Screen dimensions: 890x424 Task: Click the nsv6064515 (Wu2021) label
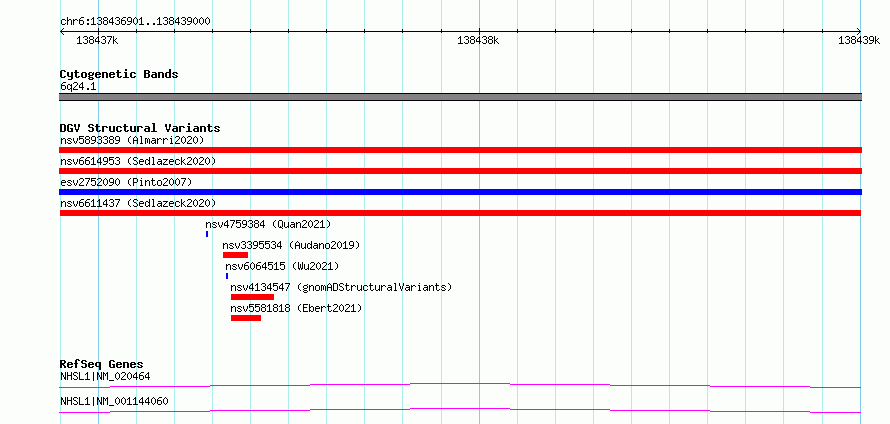(282, 266)
